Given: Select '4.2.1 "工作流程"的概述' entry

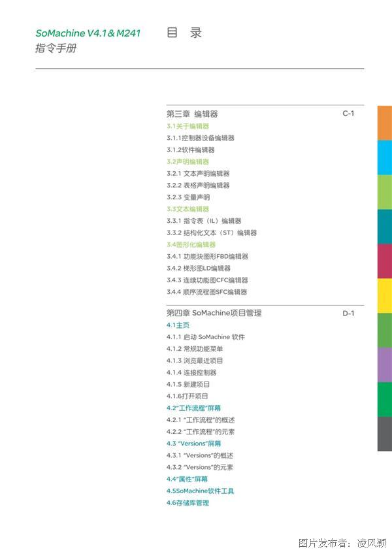Looking at the screenshot, I should [201, 419].
